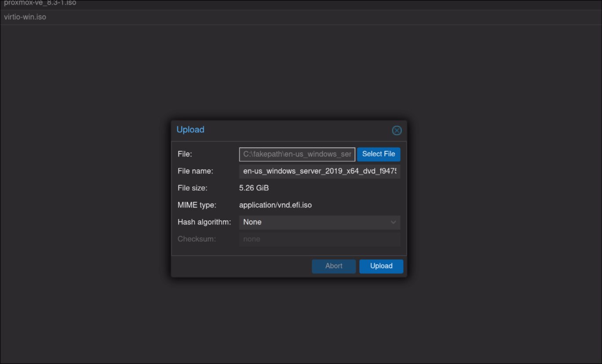Close the Upload dialog with X icon
Viewport: 602px width, 364px height.
(x=397, y=131)
